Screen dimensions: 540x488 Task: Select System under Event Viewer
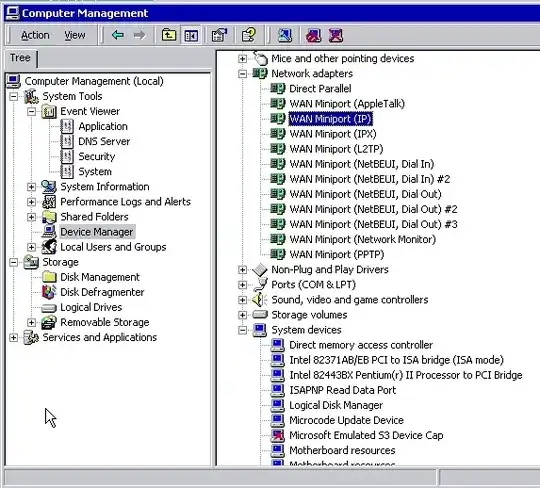tap(95, 172)
